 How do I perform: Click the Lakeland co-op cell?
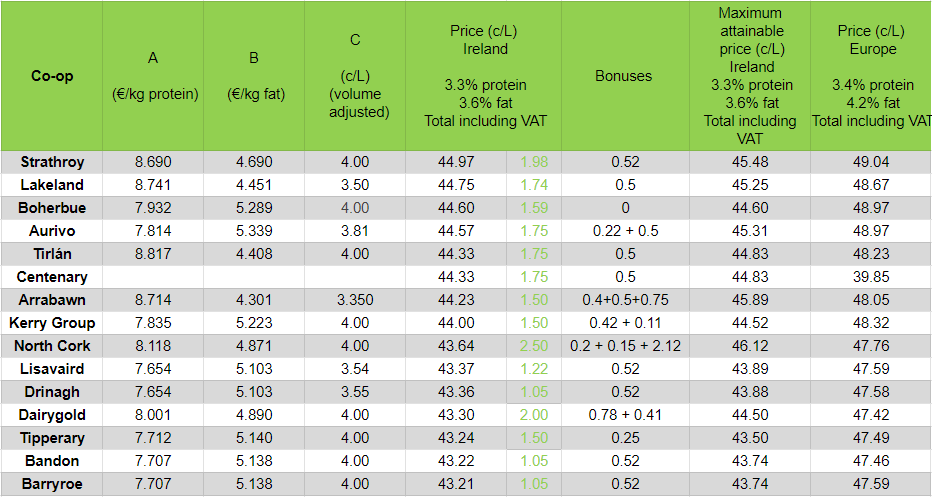52,185
